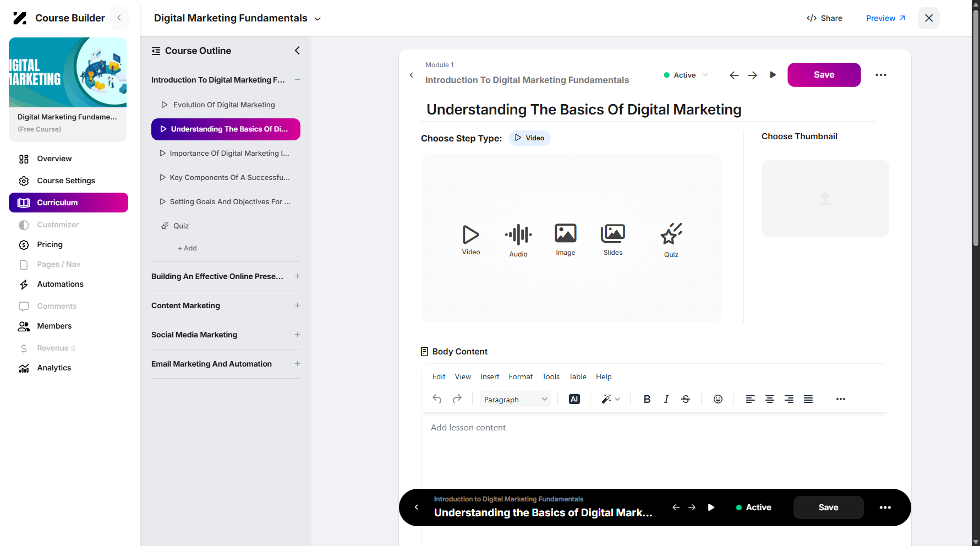Screen dimensions: 980x546
Task: Open Automations in sidebar
Action: pyautogui.click(x=60, y=284)
